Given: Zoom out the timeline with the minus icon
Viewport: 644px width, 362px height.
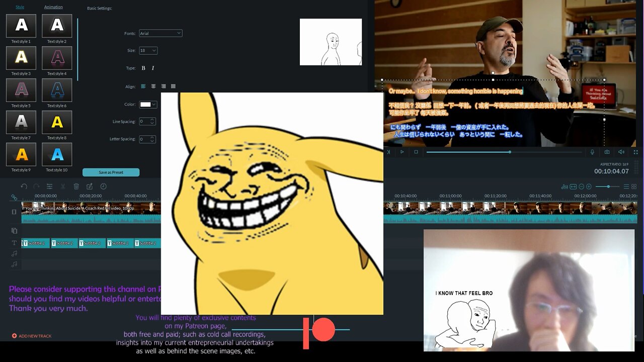Looking at the screenshot, I should click(581, 187).
